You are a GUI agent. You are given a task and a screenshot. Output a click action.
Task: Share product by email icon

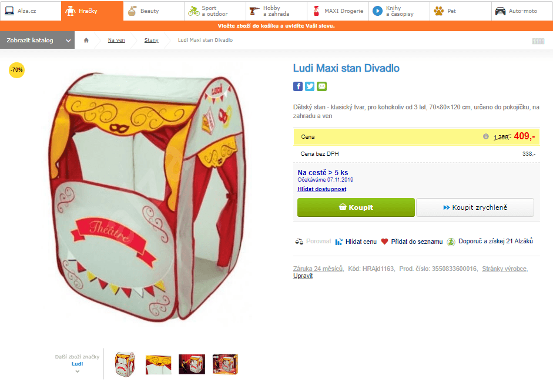pos(321,86)
